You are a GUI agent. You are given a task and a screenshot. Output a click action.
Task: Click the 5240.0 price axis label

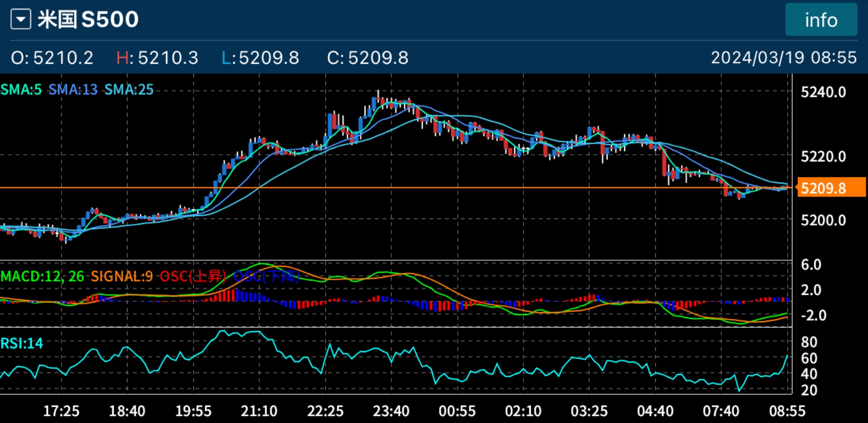point(823,92)
